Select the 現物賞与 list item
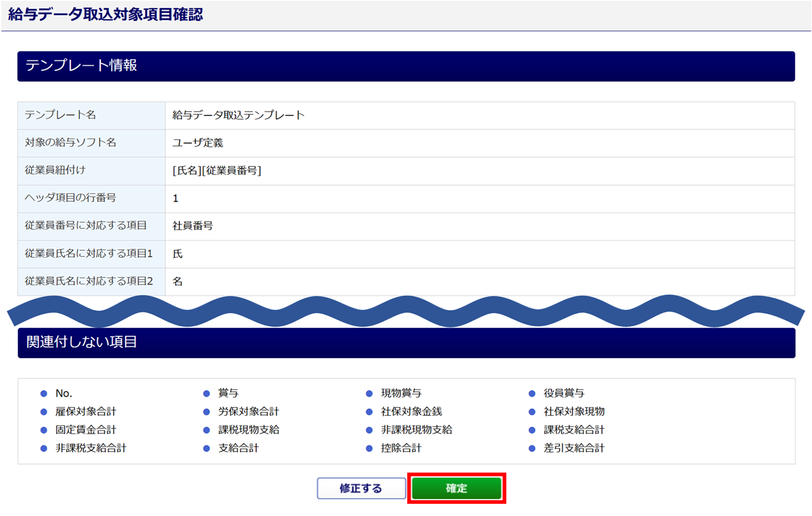 click(401, 393)
